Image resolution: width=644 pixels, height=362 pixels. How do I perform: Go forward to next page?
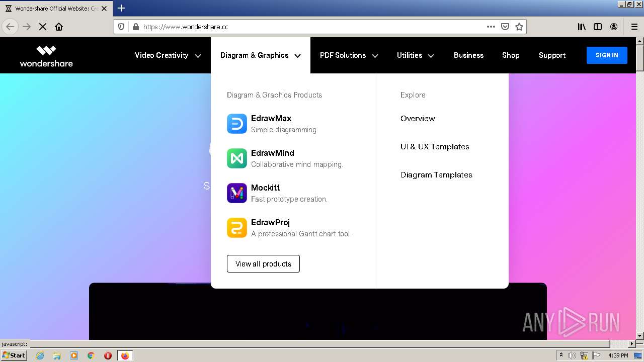click(x=27, y=27)
